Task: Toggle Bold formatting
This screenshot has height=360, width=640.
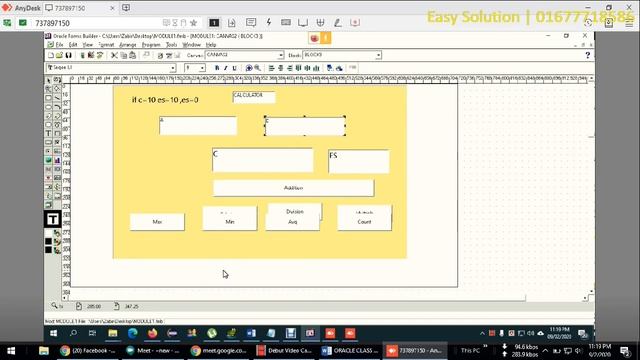Action: [217, 68]
